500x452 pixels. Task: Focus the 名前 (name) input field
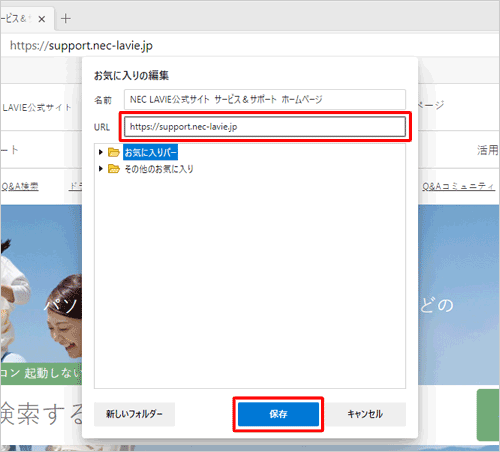click(265, 99)
